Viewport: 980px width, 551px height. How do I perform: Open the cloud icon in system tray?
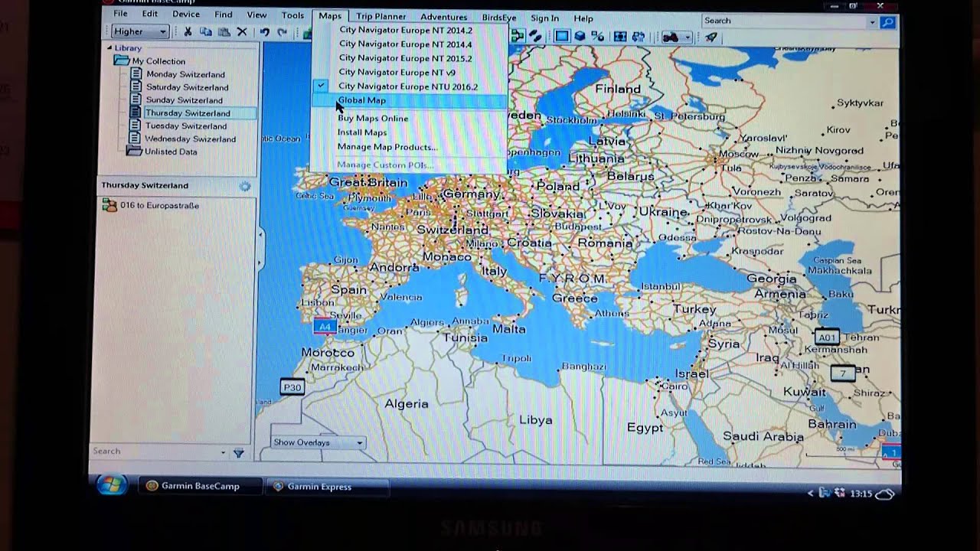click(x=884, y=494)
